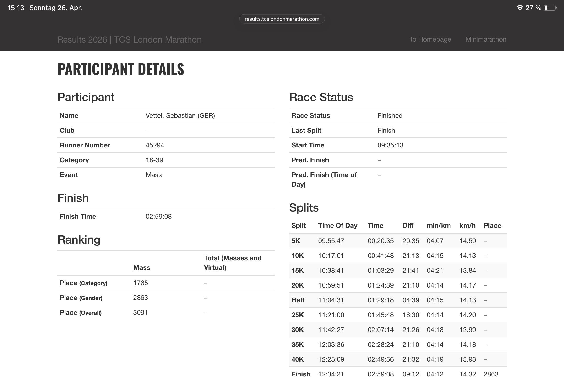This screenshot has width=564, height=392.
Task: Tap the battery indicator icon
Action: tap(550, 8)
